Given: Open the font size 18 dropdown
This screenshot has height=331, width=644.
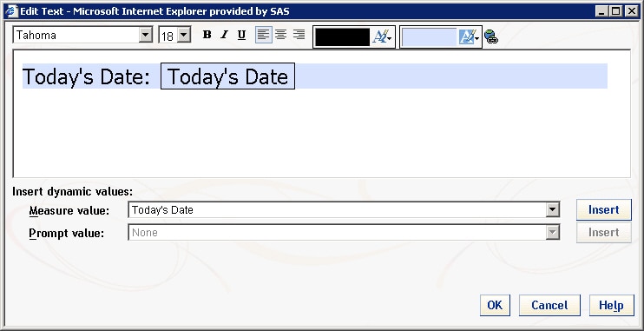Looking at the screenshot, I should (x=184, y=35).
